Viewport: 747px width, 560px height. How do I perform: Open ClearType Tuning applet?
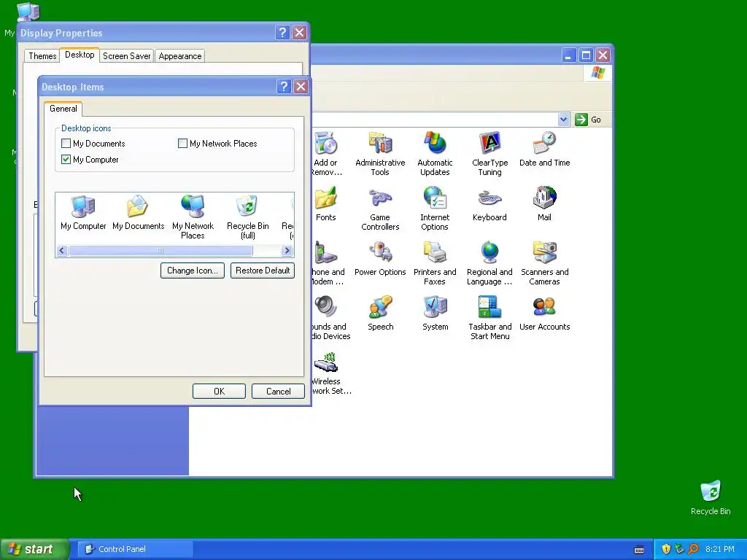coord(489,153)
